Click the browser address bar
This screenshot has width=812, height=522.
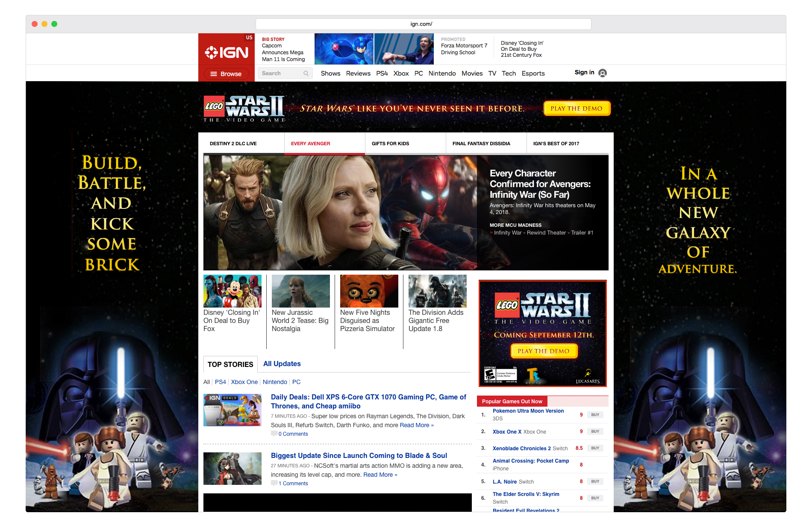pos(423,24)
